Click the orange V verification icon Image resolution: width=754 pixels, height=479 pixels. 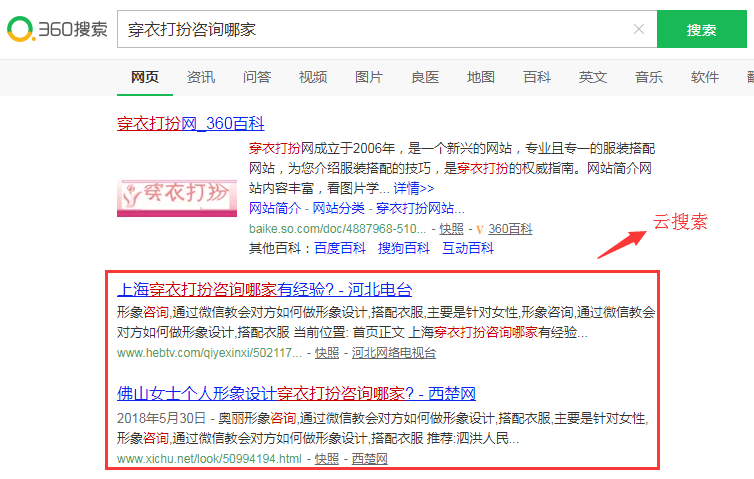point(479,230)
